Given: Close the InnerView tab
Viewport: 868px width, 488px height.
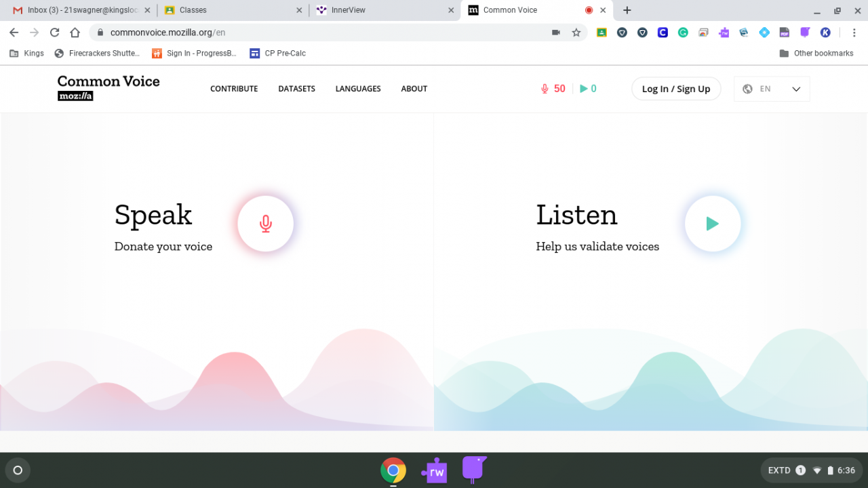Looking at the screenshot, I should tap(451, 10).
